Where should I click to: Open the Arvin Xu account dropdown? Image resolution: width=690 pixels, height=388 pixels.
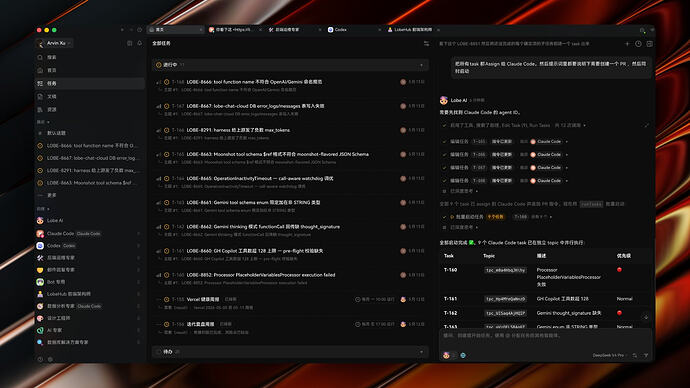(x=55, y=43)
